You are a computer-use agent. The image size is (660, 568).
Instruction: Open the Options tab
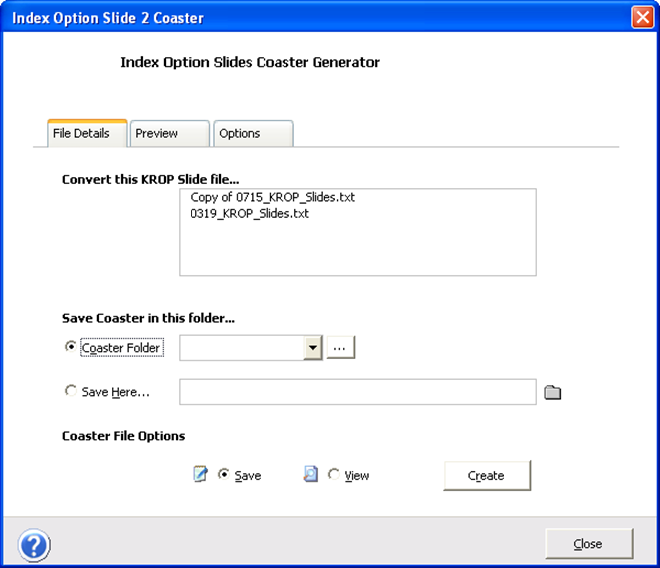tap(253, 133)
